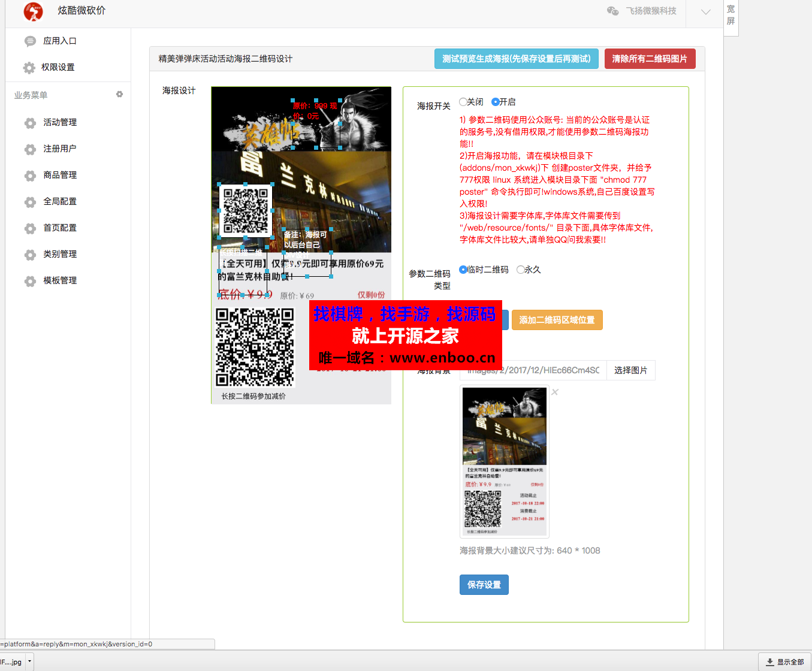Click large QR code at poster bottom
Screen dimensions: 812x671
(x=255, y=347)
